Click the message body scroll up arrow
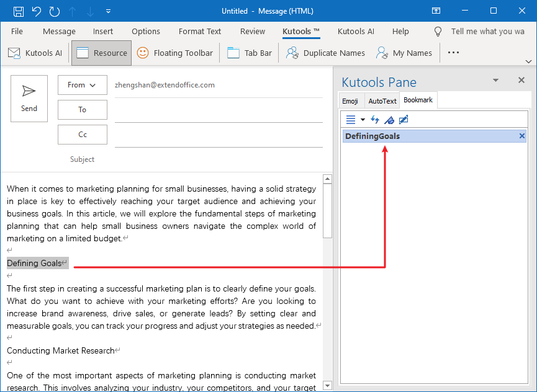 click(x=327, y=179)
